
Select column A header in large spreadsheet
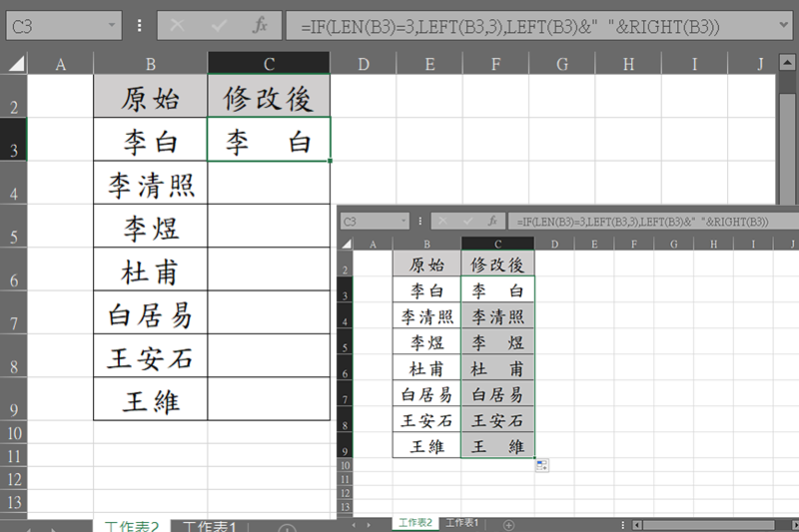61,64
